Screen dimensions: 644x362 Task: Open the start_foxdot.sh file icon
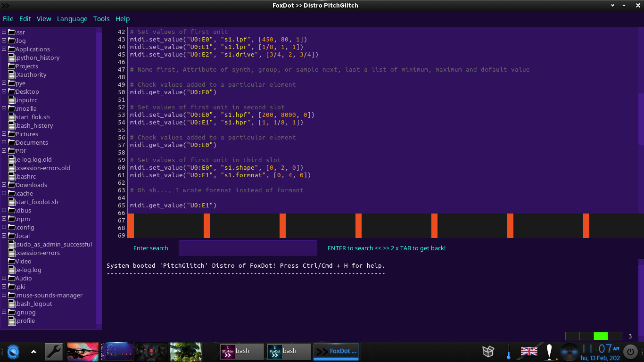(x=12, y=202)
